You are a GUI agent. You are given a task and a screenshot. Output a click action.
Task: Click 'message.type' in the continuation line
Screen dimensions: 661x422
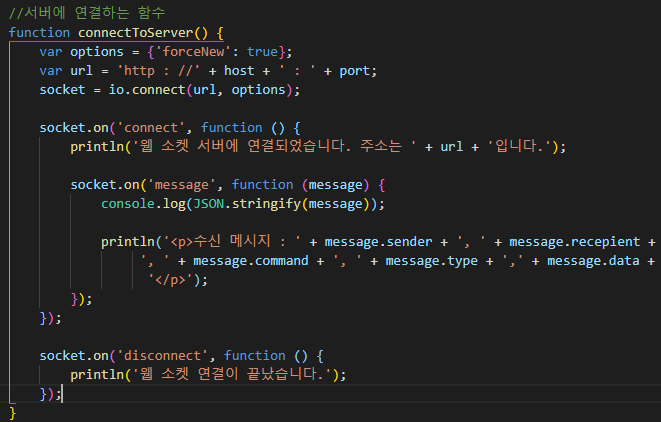point(432,261)
